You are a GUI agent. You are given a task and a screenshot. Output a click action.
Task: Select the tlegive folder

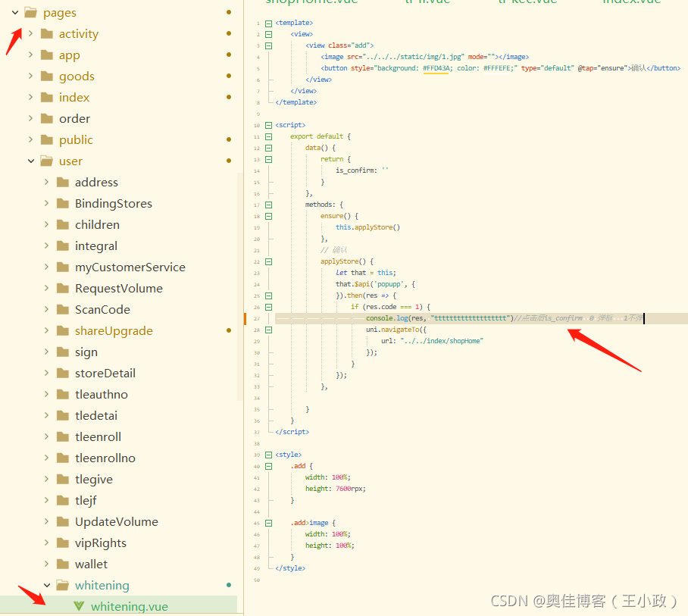(x=93, y=479)
